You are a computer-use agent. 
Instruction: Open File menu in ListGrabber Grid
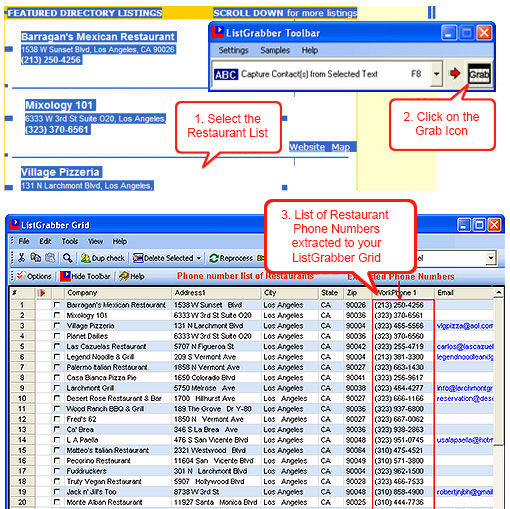24,241
